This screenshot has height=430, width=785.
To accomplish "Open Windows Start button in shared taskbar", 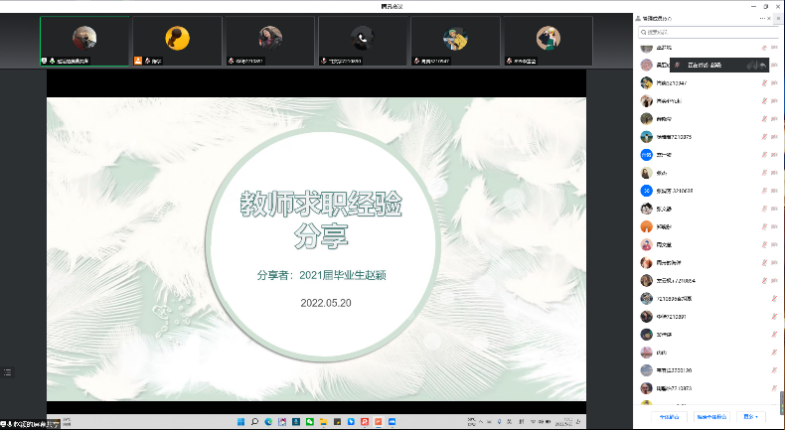I will point(240,422).
